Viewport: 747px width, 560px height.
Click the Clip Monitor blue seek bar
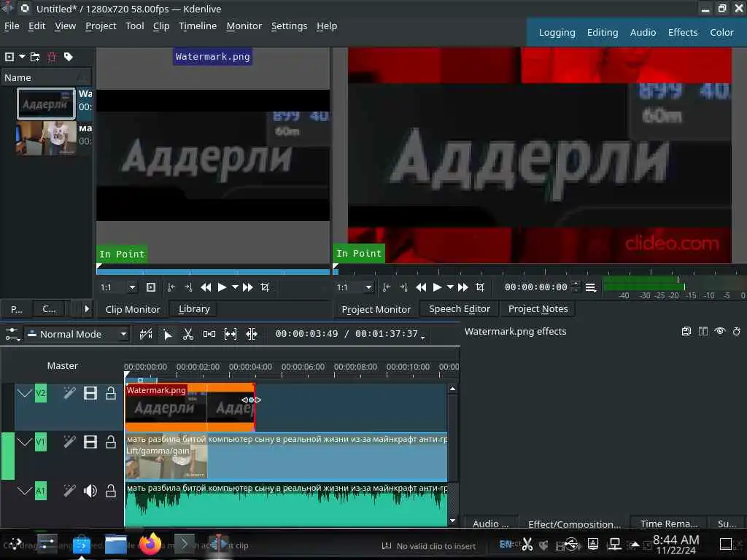tap(213, 272)
